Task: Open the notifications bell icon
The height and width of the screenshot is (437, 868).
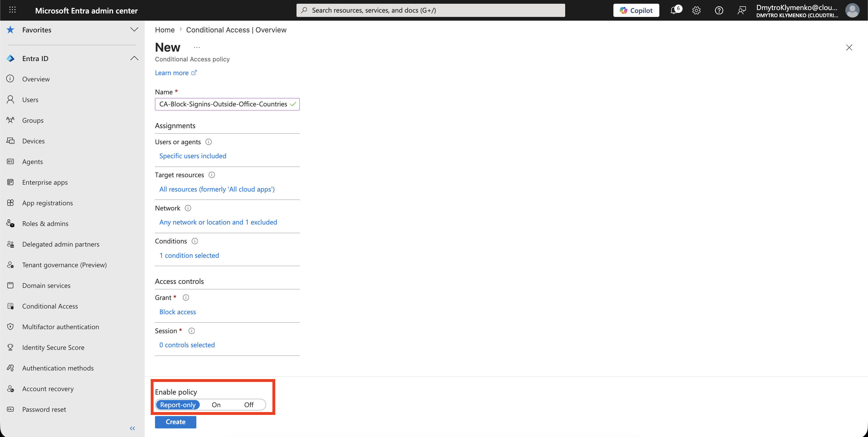Action: pyautogui.click(x=674, y=10)
